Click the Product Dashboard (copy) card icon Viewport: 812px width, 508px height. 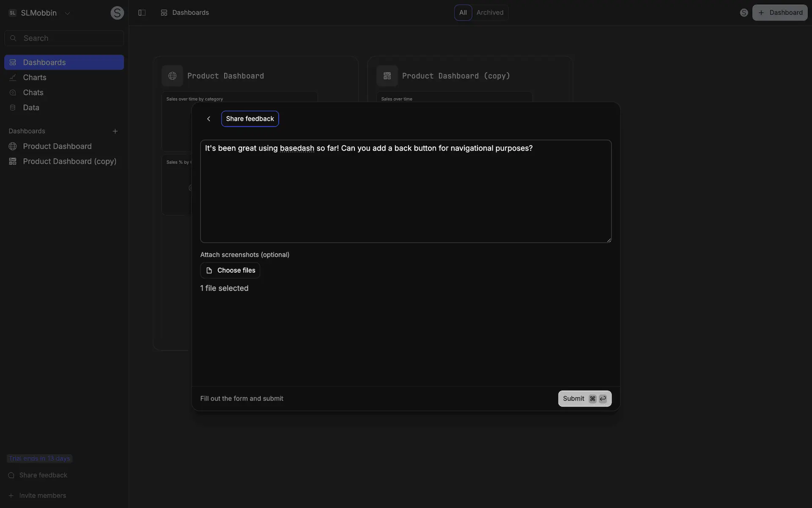pyautogui.click(x=387, y=76)
